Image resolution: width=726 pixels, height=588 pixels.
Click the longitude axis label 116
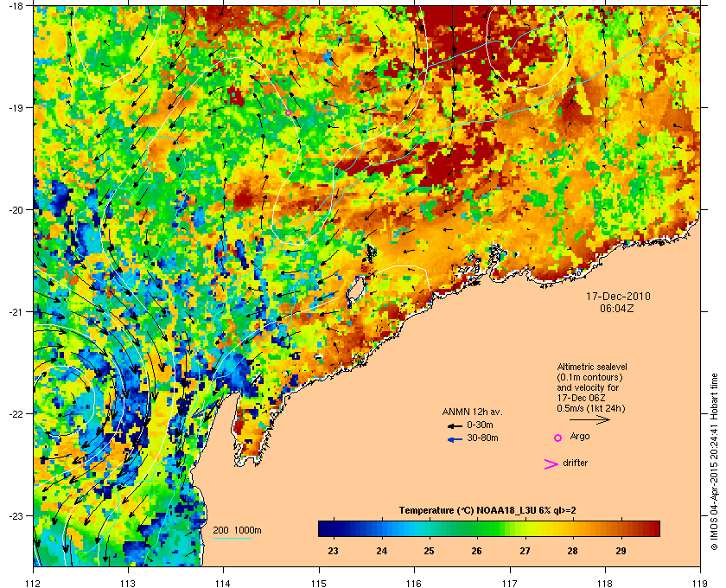[x=414, y=583]
